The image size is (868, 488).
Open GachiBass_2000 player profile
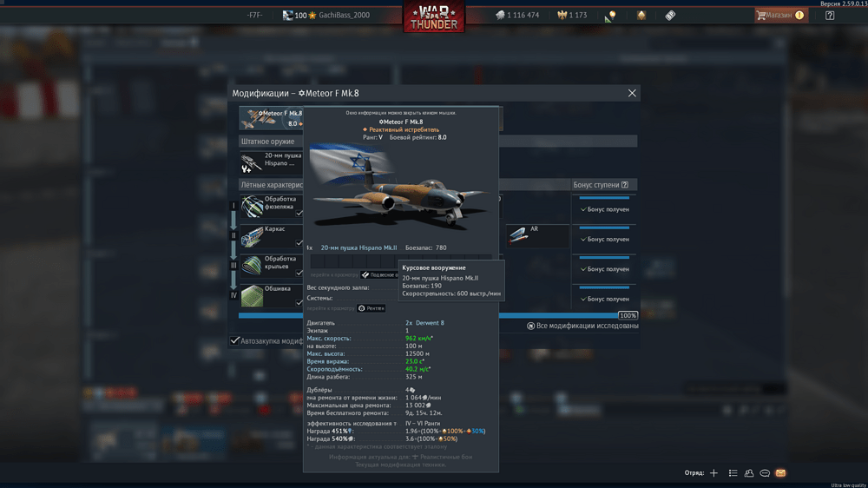[344, 15]
